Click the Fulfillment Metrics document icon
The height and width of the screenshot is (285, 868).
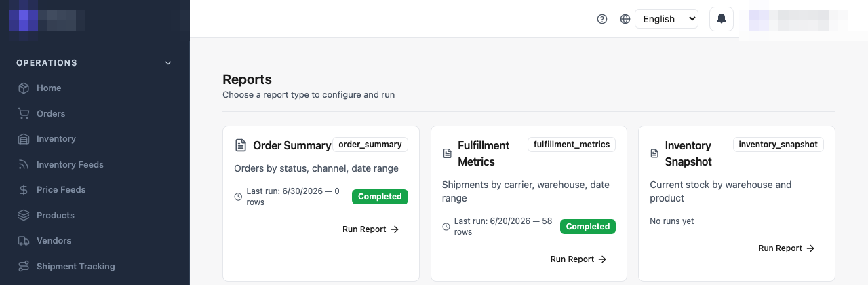pos(447,153)
